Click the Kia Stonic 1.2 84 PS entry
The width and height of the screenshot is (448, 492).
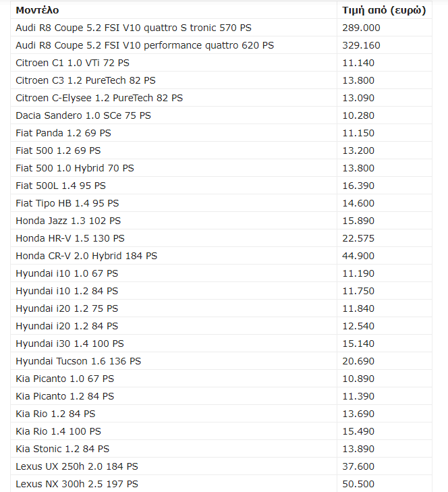63,449
